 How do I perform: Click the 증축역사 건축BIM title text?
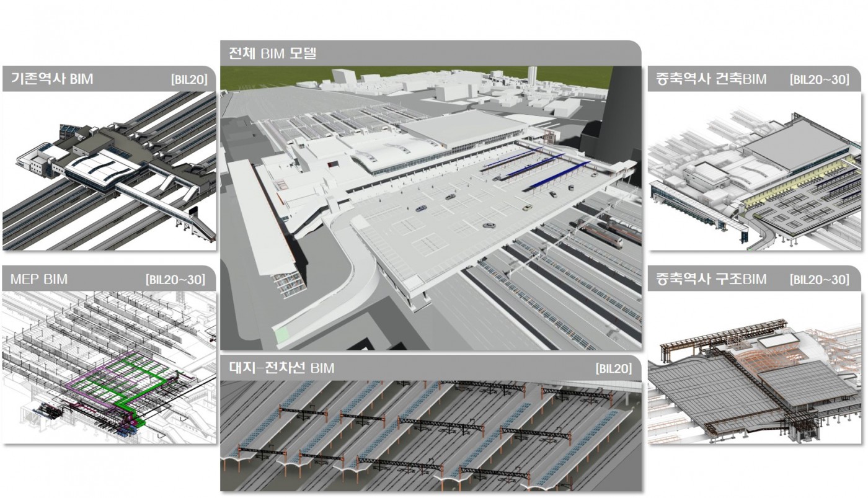coord(711,79)
